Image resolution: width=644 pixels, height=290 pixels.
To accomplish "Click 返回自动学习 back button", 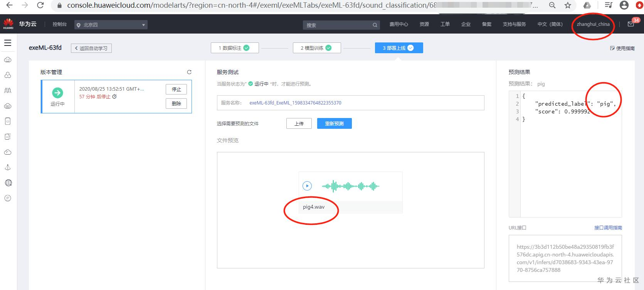I will [x=91, y=48].
